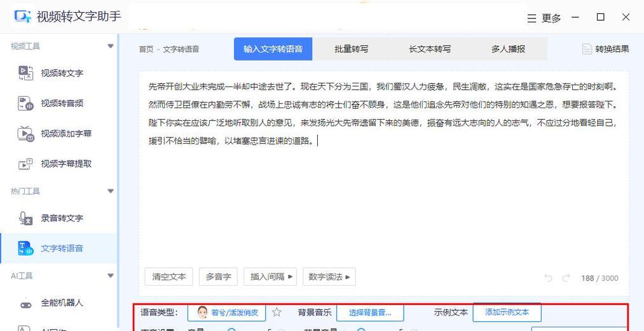Viewport: 644px width, 331px height.
Task: Open the 视频转音频 tool icon
Action: 26,103
